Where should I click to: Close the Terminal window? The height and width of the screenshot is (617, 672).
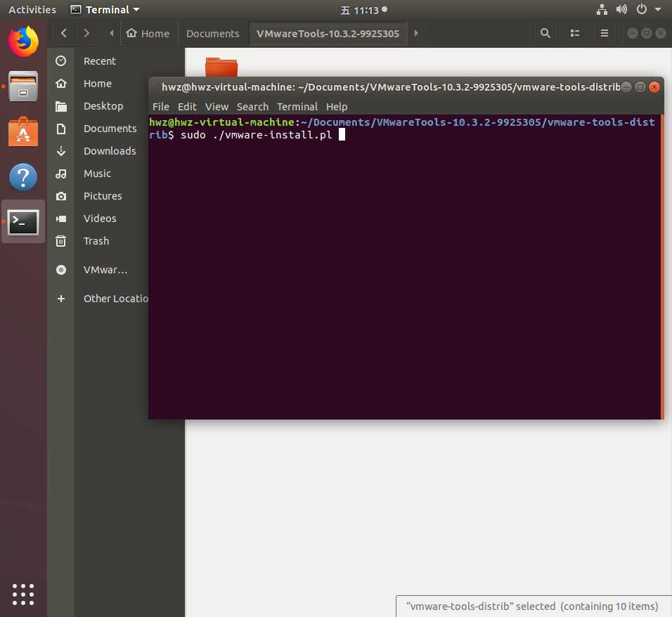coord(654,87)
